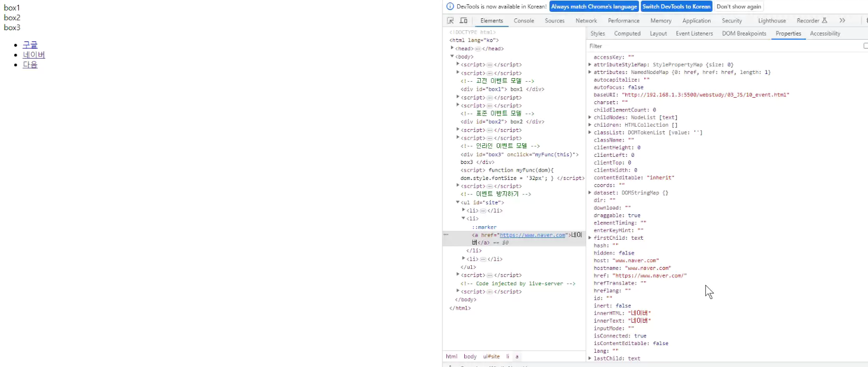This screenshot has width=868, height=367.
Task: Open the DOM Breakpoints sidebar tab
Action: click(744, 34)
